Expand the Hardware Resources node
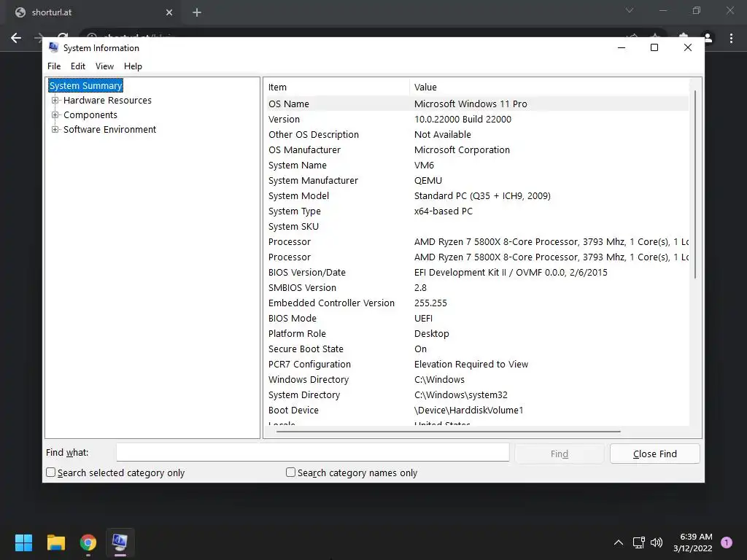 tap(55, 101)
